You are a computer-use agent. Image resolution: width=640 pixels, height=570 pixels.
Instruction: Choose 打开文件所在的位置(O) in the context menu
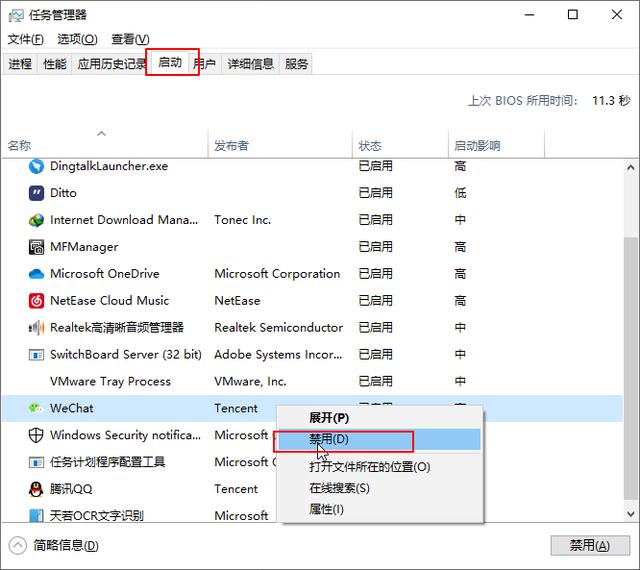pyautogui.click(x=380, y=467)
